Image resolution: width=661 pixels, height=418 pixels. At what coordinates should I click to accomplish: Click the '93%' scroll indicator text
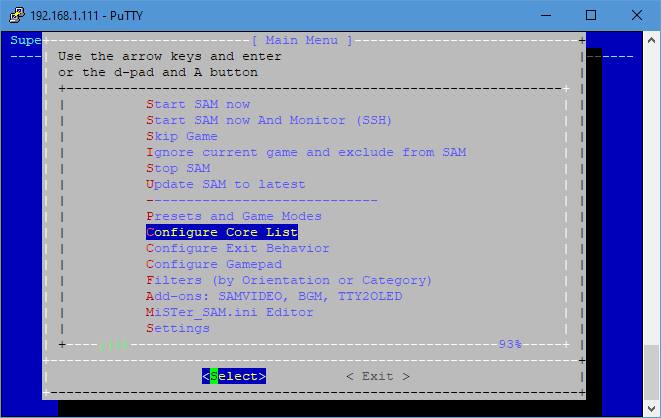510,344
